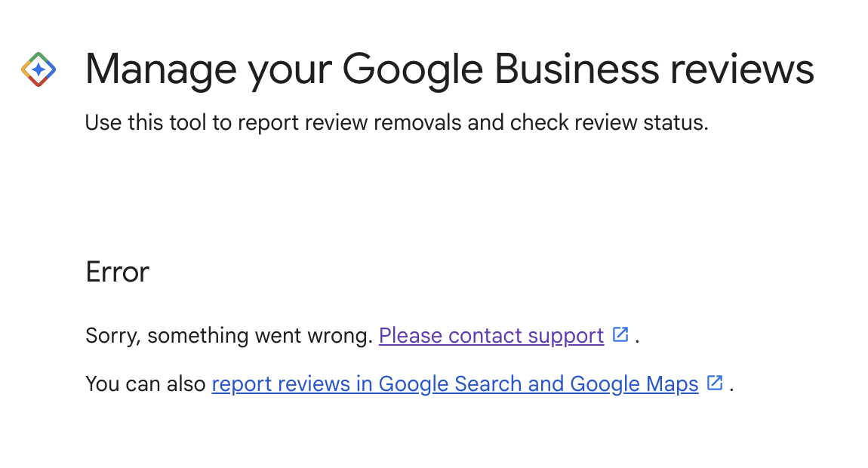Click the Manage your Google Business reviews heading
Screen dimensions: 868x468
(x=450, y=69)
